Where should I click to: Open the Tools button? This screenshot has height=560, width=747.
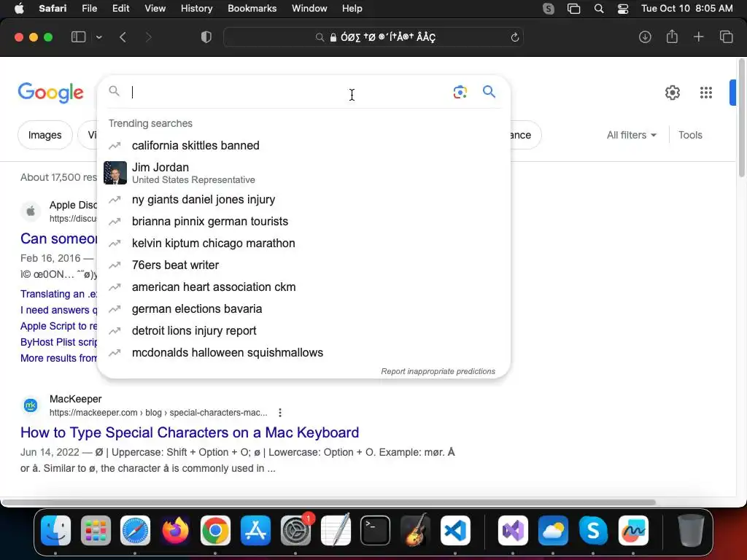pos(690,135)
